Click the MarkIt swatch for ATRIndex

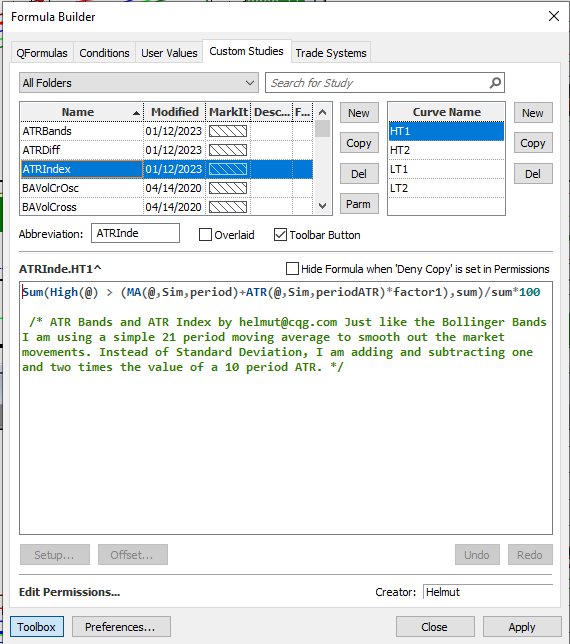228,169
